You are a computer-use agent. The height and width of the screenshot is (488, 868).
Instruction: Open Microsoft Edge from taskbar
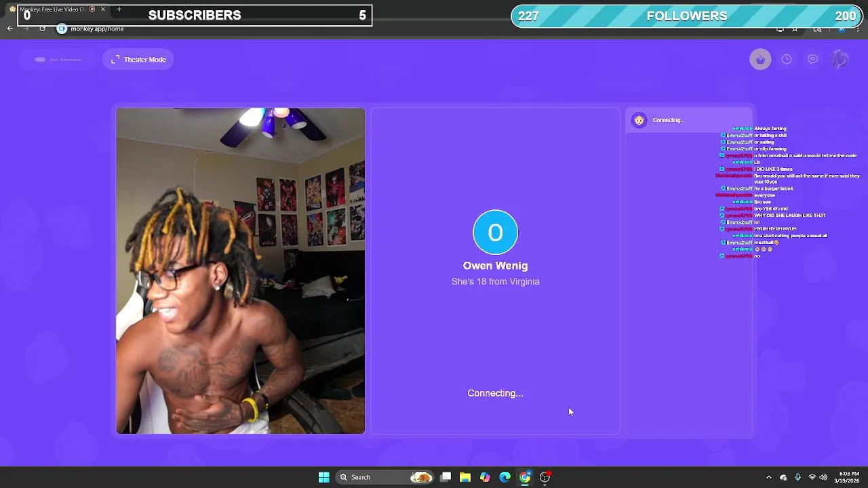point(505,477)
